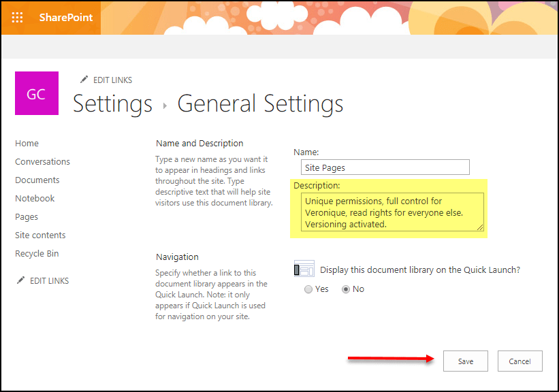
Task: Select No for Quick Launch display
Action: [x=346, y=289]
